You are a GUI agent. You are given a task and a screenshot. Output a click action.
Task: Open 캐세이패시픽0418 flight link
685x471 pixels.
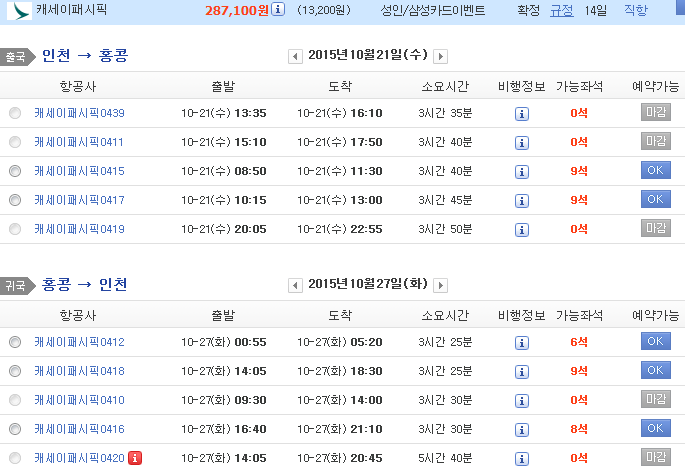(x=80, y=371)
